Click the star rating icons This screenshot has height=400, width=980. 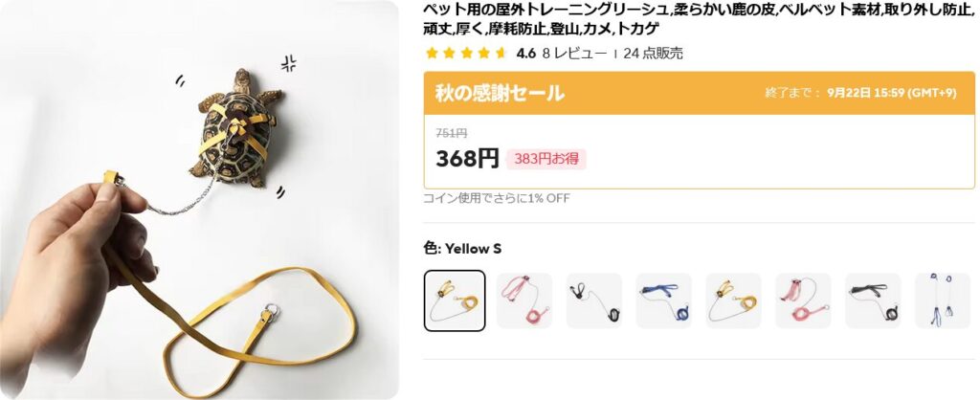click(x=466, y=54)
